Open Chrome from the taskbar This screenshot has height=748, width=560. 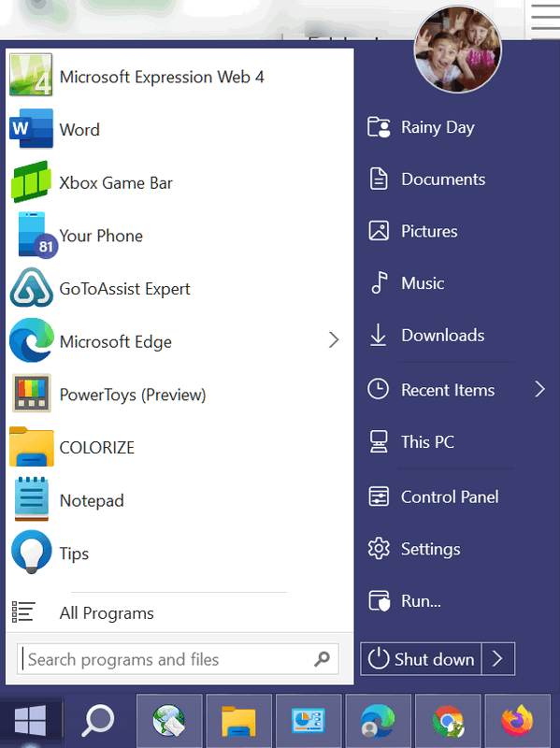click(448, 720)
